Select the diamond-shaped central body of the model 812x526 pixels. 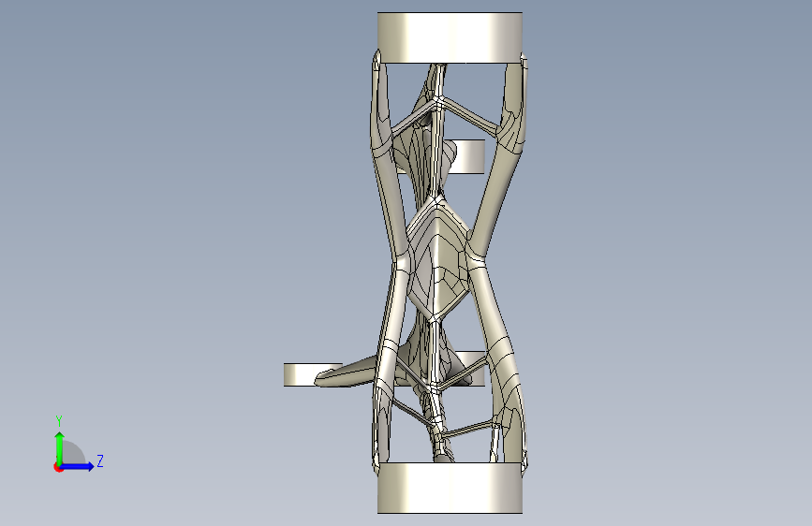click(x=438, y=259)
